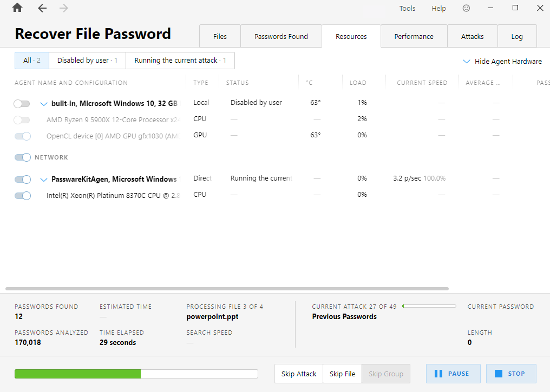Image resolution: width=550 pixels, height=392 pixels.
Task: Sort by the STATUS column header
Action: click(238, 83)
